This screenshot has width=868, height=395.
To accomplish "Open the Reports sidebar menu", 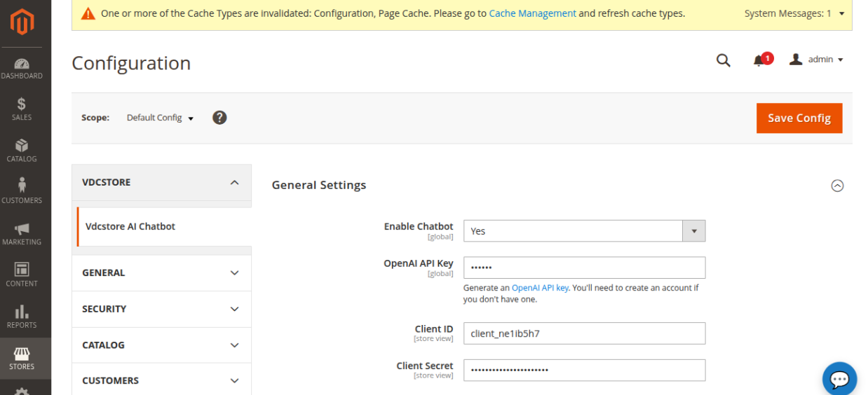I will 22,317.
